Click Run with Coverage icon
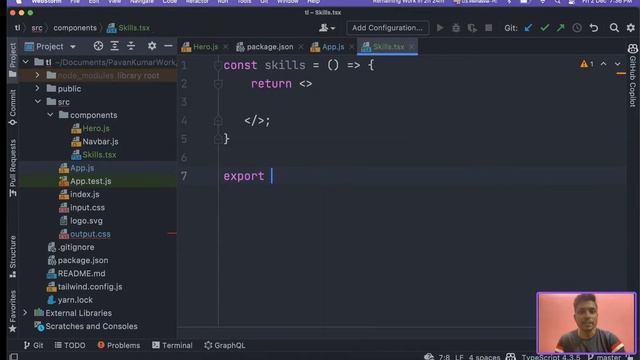The image size is (640, 360). pyautogui.click(x=472, y=28)
